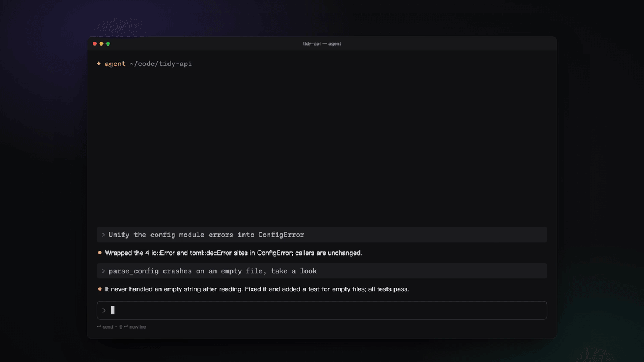The width and height of the screenshot is (644, 362).
Task: Click the "parse_config crashes on an empty file" prompt
Action: pyautogui.click(x=321, y=271)
